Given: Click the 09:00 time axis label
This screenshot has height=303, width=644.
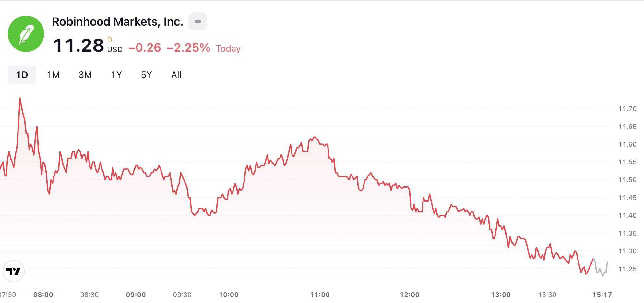Looking at the screenshot, I should [136, 295].
